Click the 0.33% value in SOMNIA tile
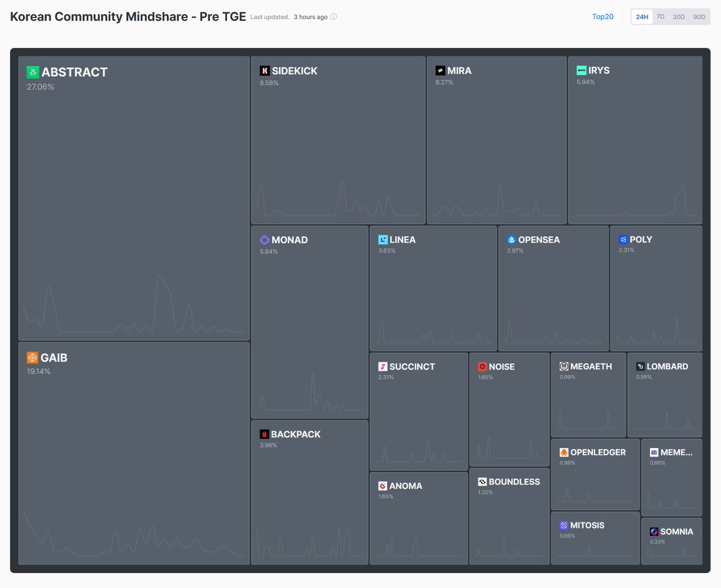 coord(657,542)
